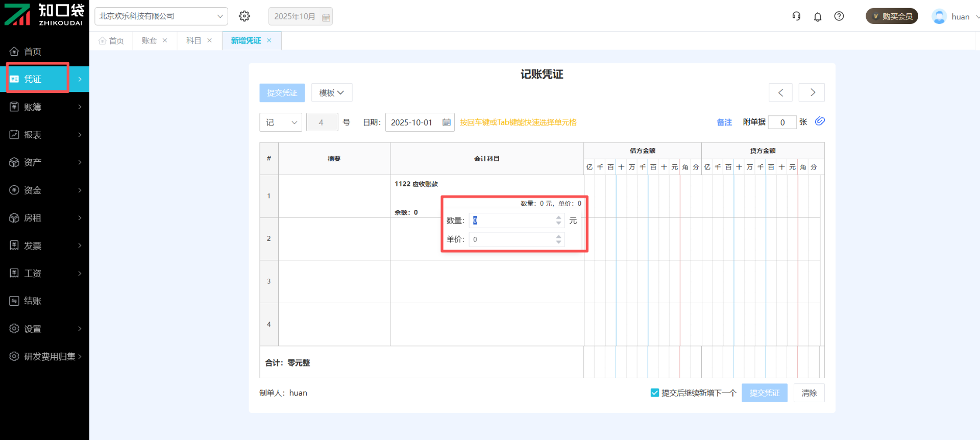Switch to the 账套 tab
This screenshot has width=980, height=440.
(x=149, y=41)
